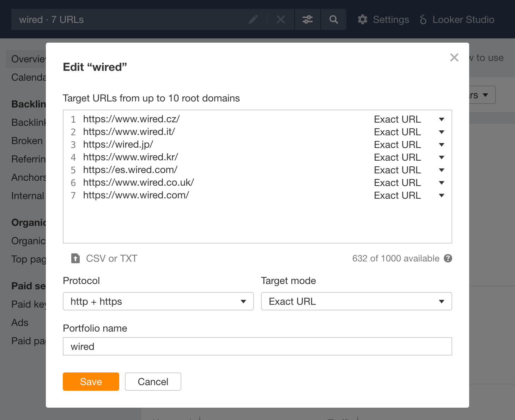Expand Exact URL dropdown for wired.co.uk
The image size is (515, 420).
441,183
